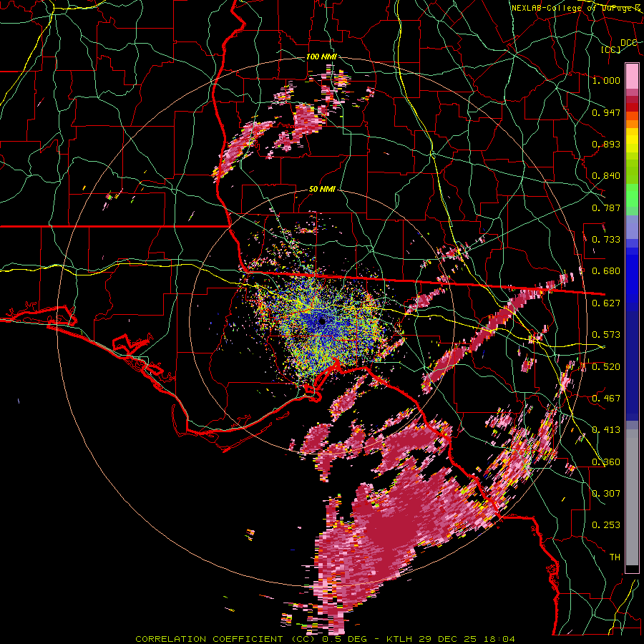Click the 0.360 scale value
Screen dimensions: 644x644
606,462
